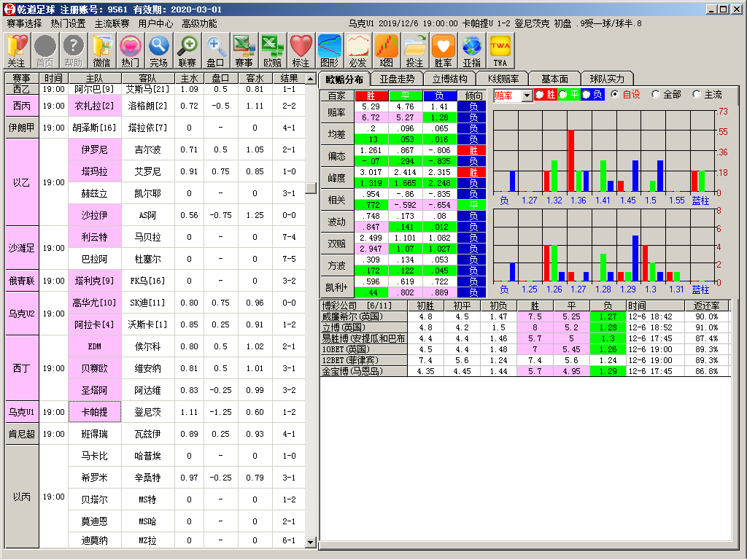Switch to the 基本面 tab
The width and height of the screenshot is (747, 560).
pyautogui.click(x=555, y=79)
